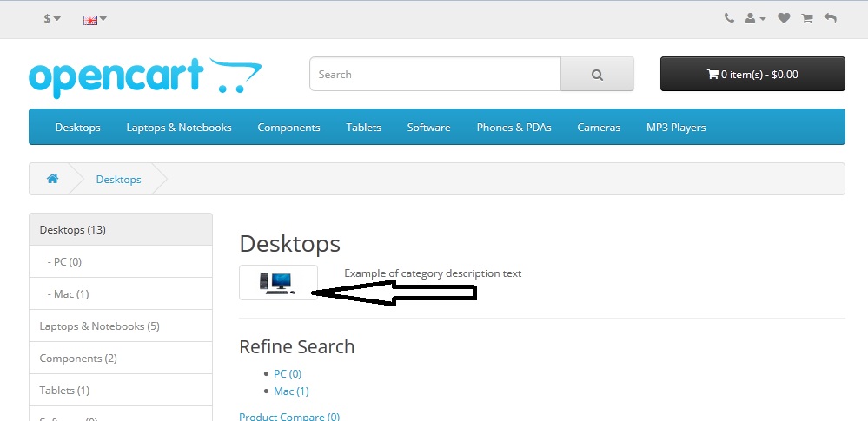The image size is (868, 421).
Task: Open the Cameras menu item
Action: click(599, 128)
